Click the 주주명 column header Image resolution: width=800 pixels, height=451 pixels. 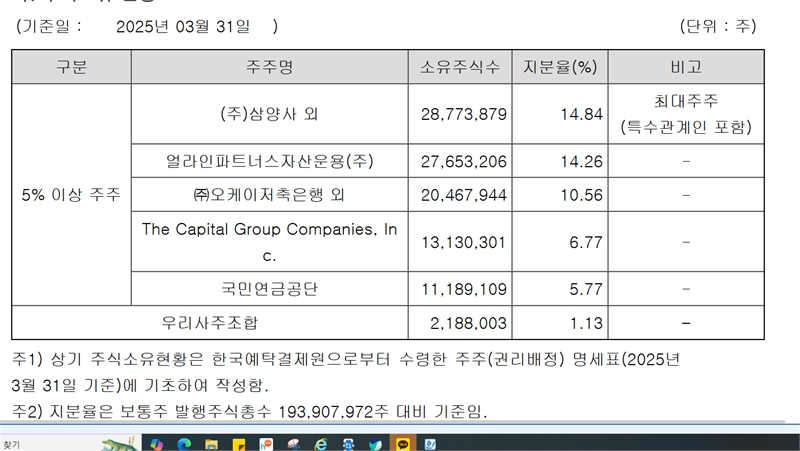(x=270, y=68)
